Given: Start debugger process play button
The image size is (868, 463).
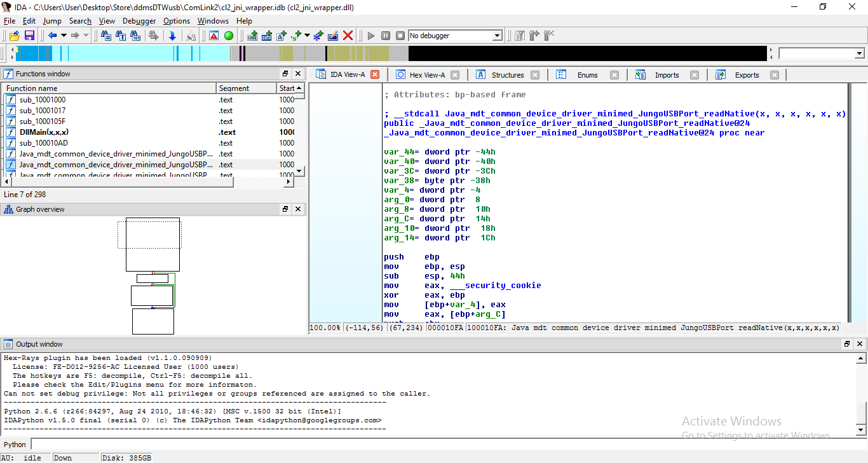Looking at the screenshot, I should pos(371,36).
